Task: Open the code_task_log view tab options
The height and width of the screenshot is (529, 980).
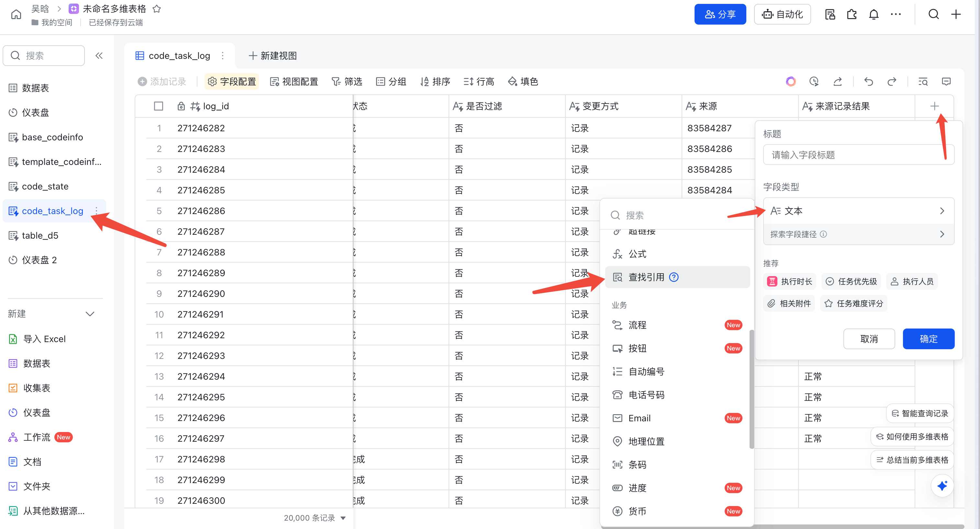Action: 223,56
